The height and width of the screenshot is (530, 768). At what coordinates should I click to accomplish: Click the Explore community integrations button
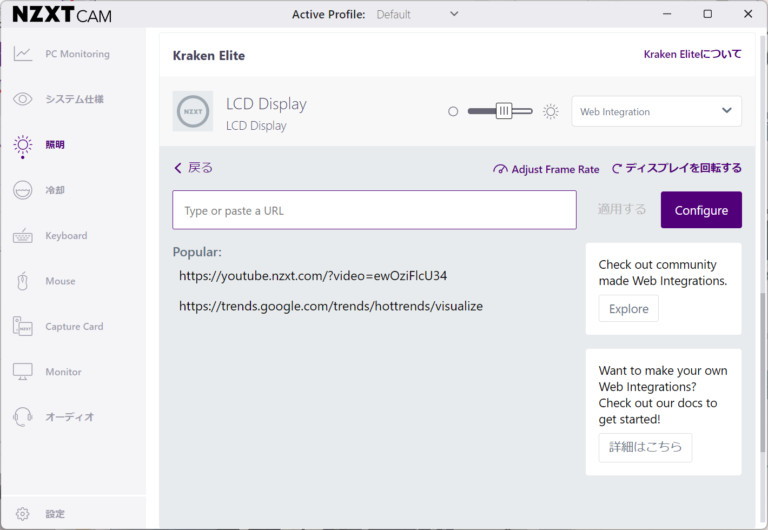pos(628,309)
